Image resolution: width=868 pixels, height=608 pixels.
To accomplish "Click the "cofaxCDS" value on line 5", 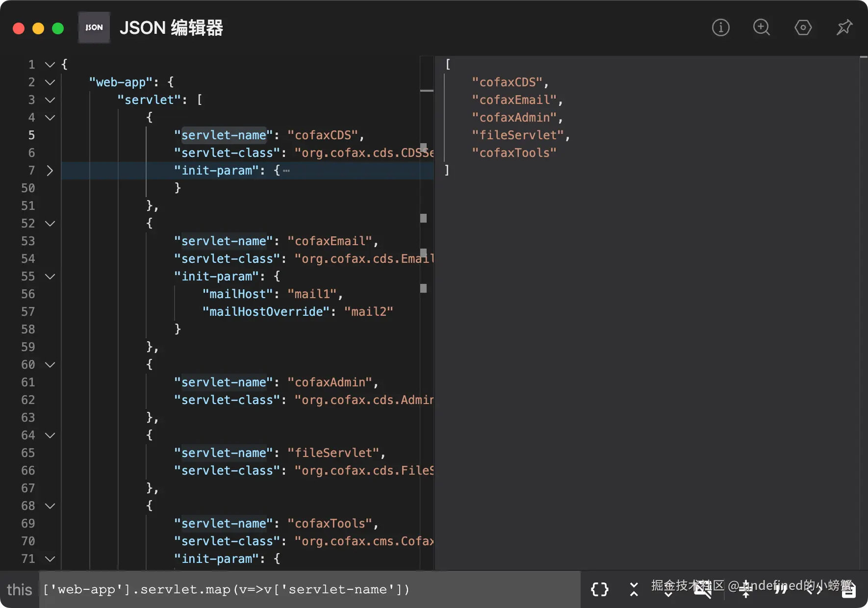I will coord(323,135).
